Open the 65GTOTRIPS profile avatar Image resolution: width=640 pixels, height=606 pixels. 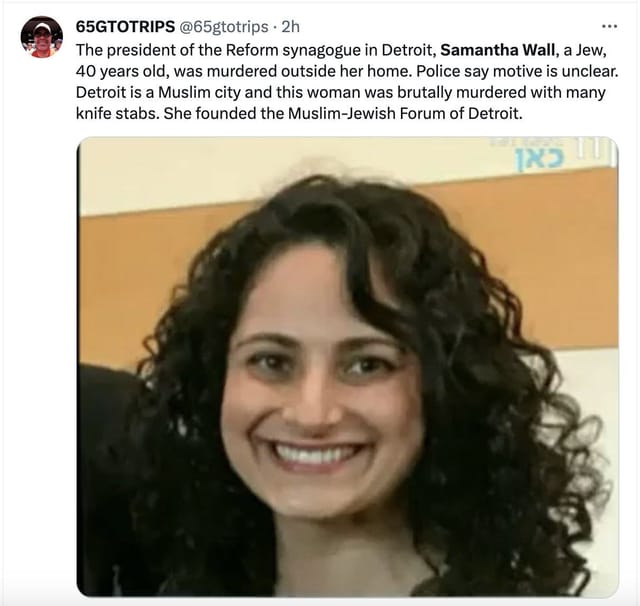click(42, 37)
